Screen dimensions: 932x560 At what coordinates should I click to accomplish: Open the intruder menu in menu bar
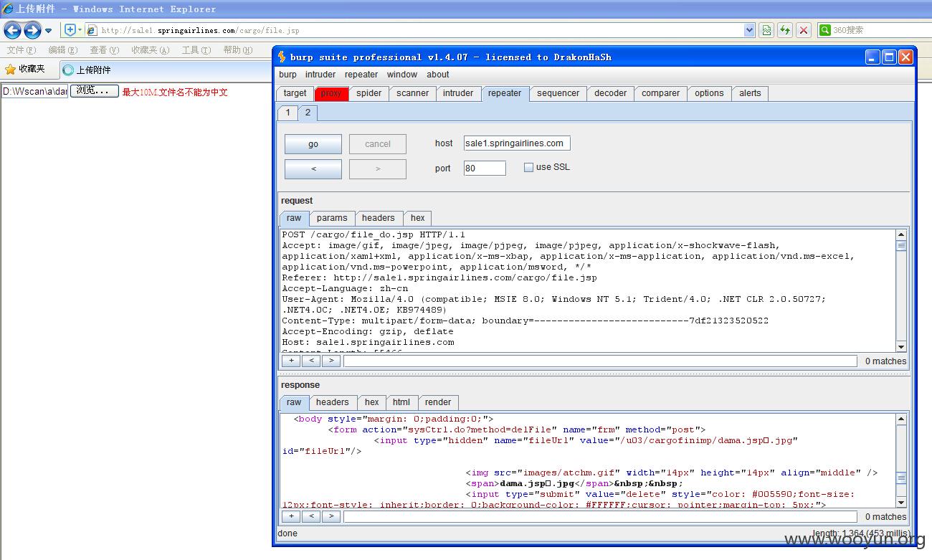point(320,75)
